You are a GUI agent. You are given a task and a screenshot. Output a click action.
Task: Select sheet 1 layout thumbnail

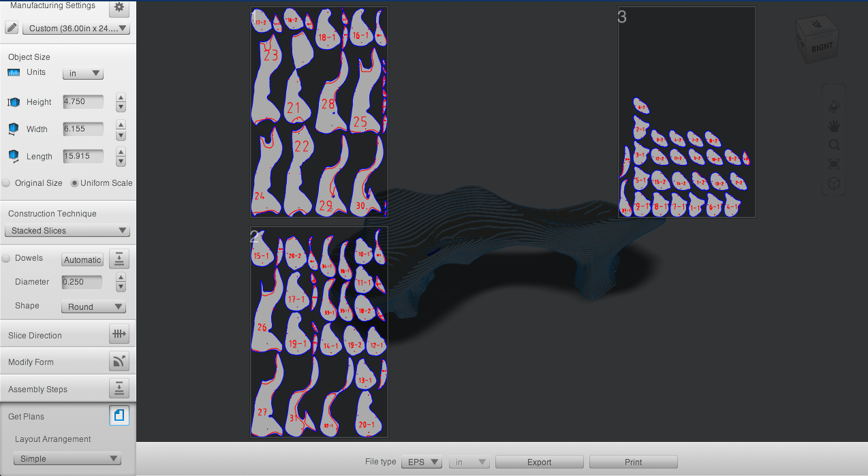click(x=319, y=112)
